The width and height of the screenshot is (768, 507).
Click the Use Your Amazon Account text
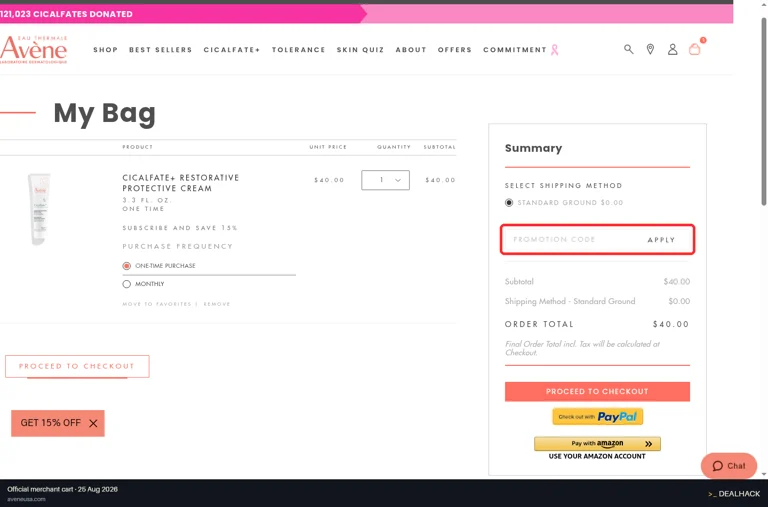pyautogui.click(x=597, y=456)
